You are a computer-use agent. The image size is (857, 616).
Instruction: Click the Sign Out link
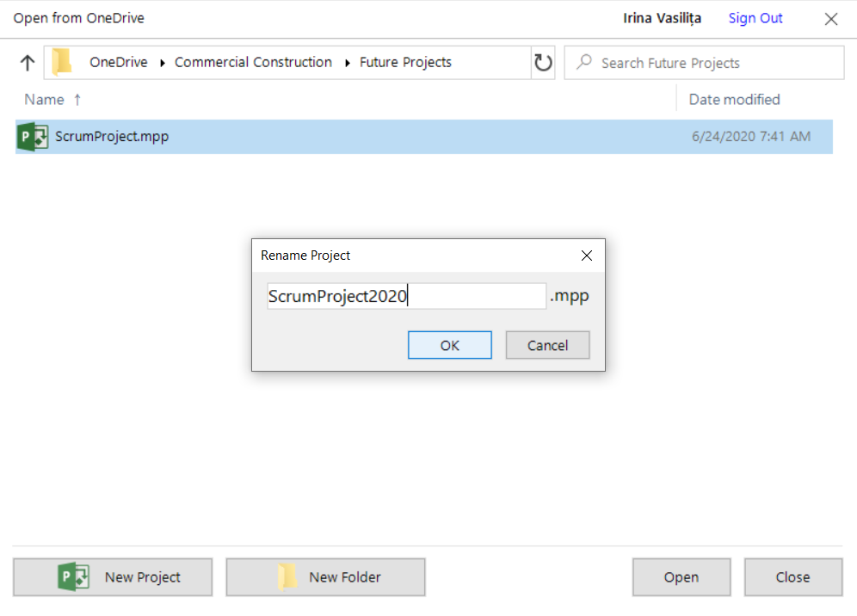click(x=755, y=18)
